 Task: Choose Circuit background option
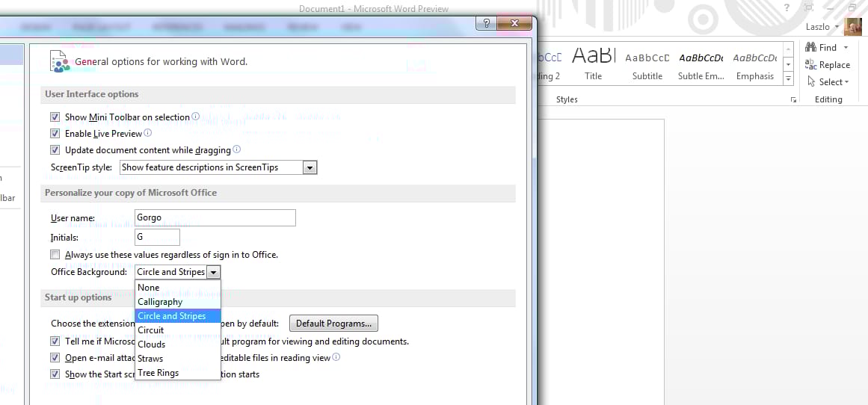click(178, 330)
